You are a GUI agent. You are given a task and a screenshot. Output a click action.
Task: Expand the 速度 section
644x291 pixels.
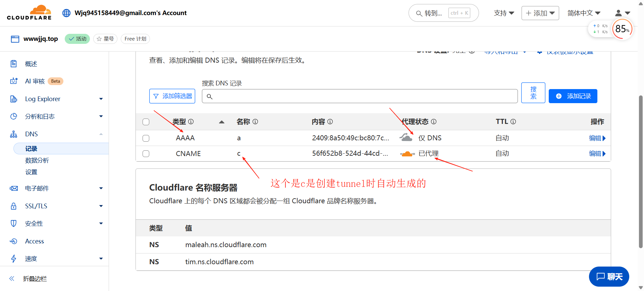101,259
